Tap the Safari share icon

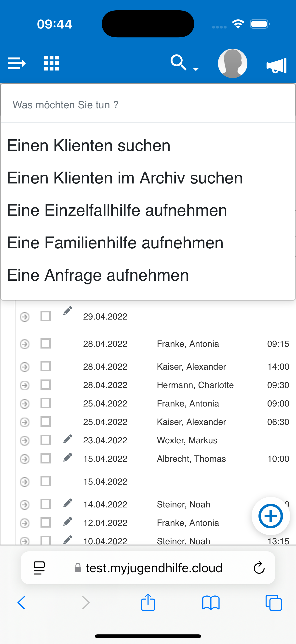[x=148, y=602]
